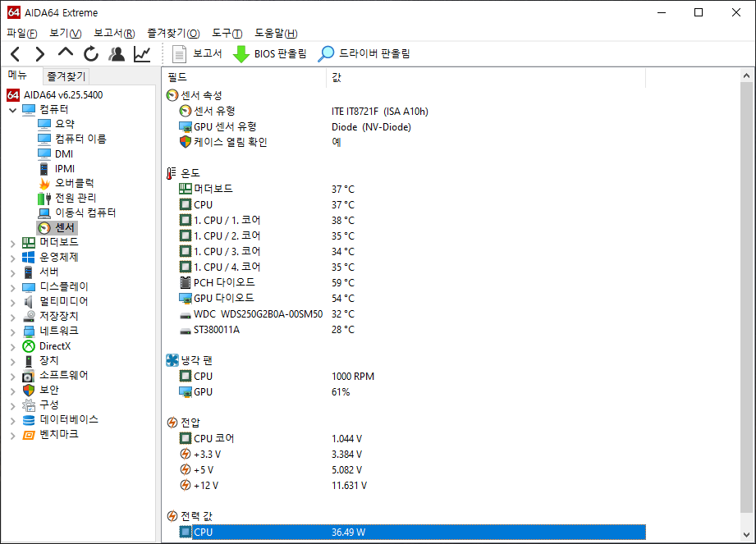Select the 센서 유형 row
The image size is (756, 544).
pos(412,112)
